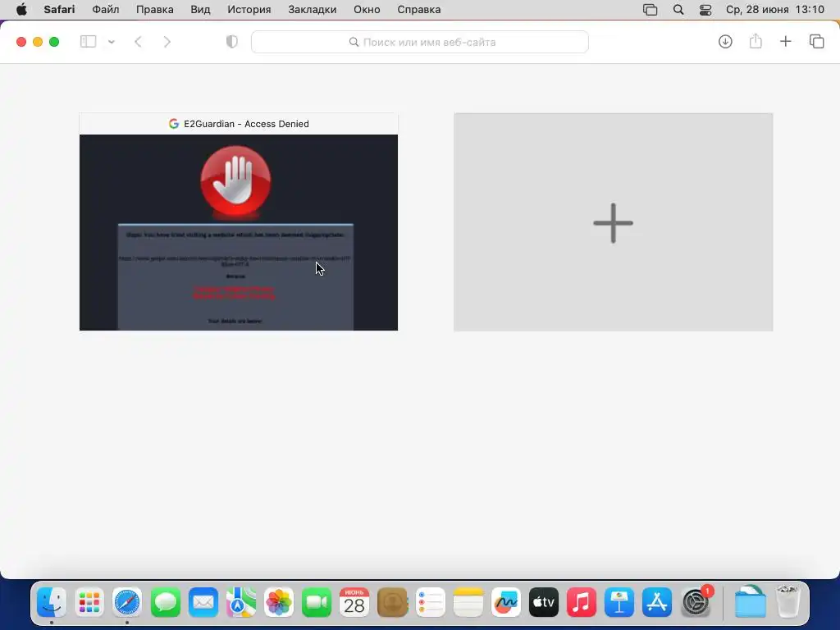Viewport: 840px width, 630px height.
Task: Open the Apple menu
Action: (x=21, y=10)
